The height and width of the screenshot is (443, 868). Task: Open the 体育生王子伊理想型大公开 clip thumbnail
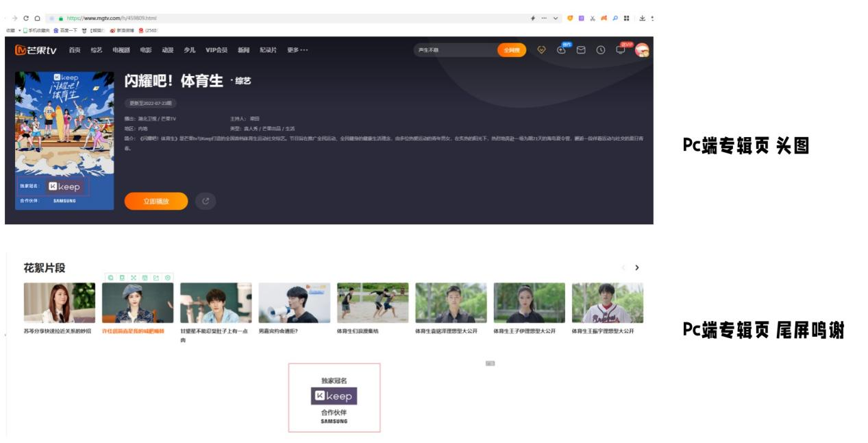(x=530, y=302)
